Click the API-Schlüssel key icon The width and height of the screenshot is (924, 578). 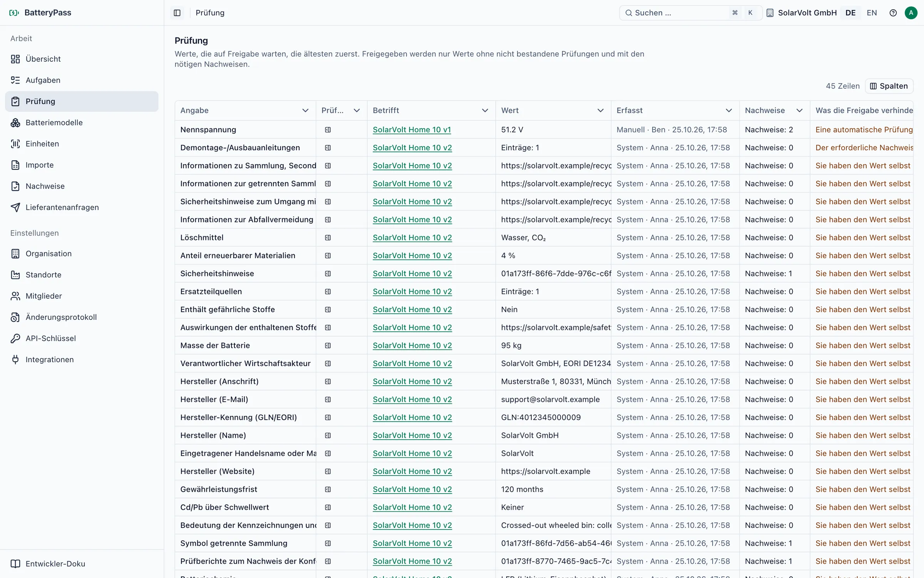(15, 338)
